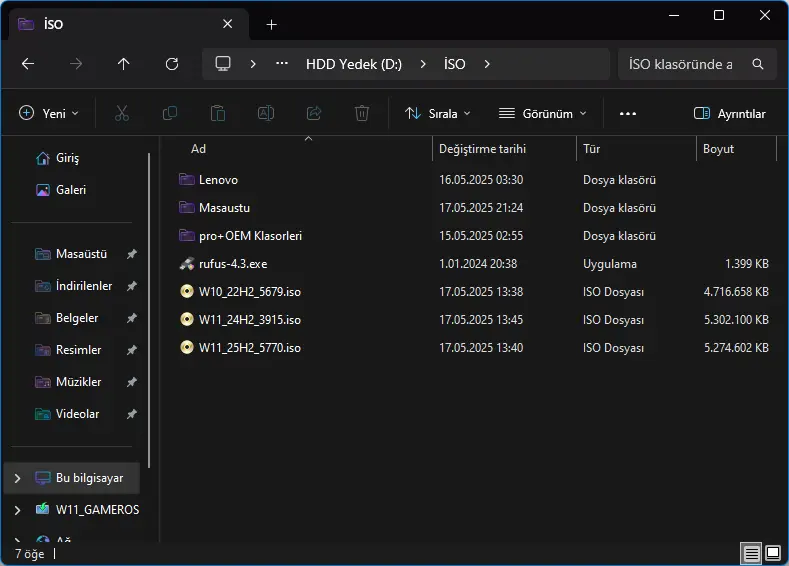Click the forward navigation arrow
This screenshot has height=566, width=789.
pyautogui.click(x=76, y=64)
